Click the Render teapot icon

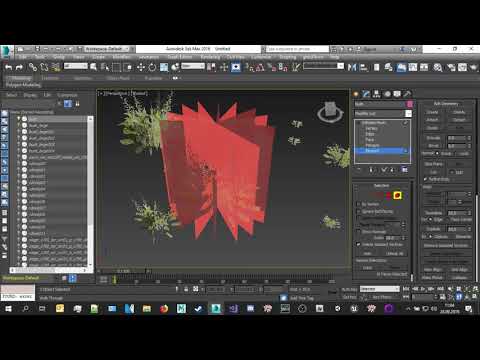coord(473,67)
